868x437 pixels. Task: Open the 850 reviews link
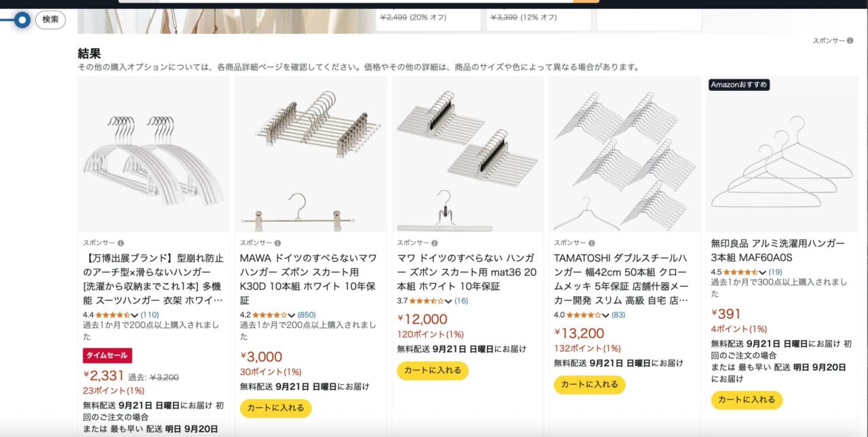coord(307,315)
